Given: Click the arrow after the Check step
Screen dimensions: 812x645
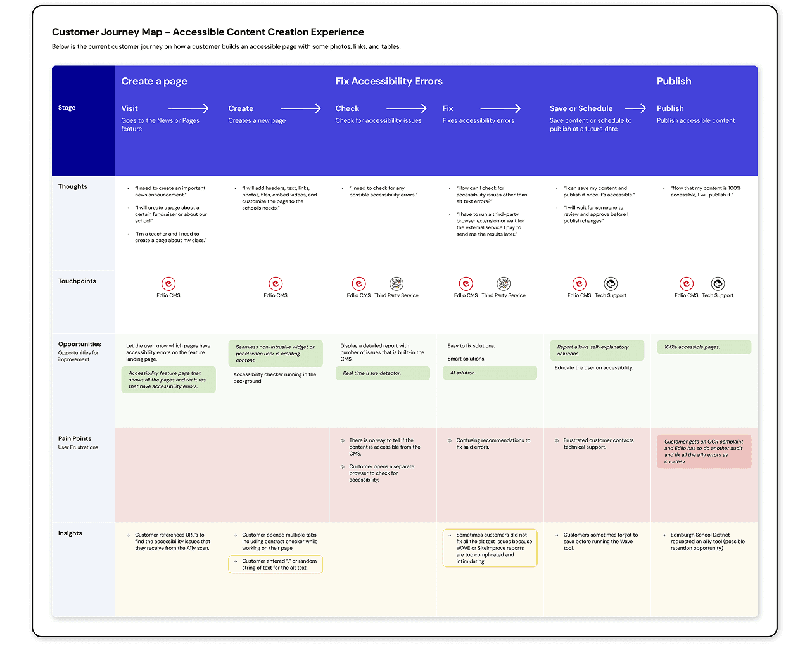Looking at the screenshot, I should coord(407,108).
